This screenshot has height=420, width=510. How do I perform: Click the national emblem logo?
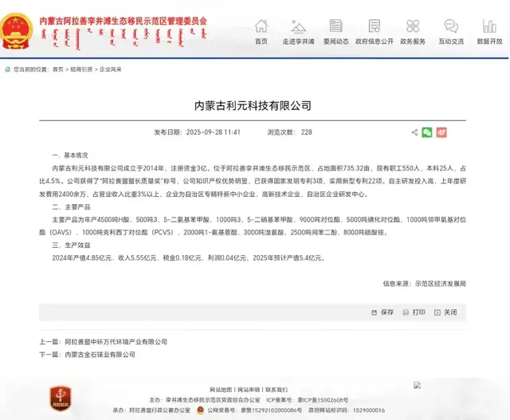coord(16,31)
